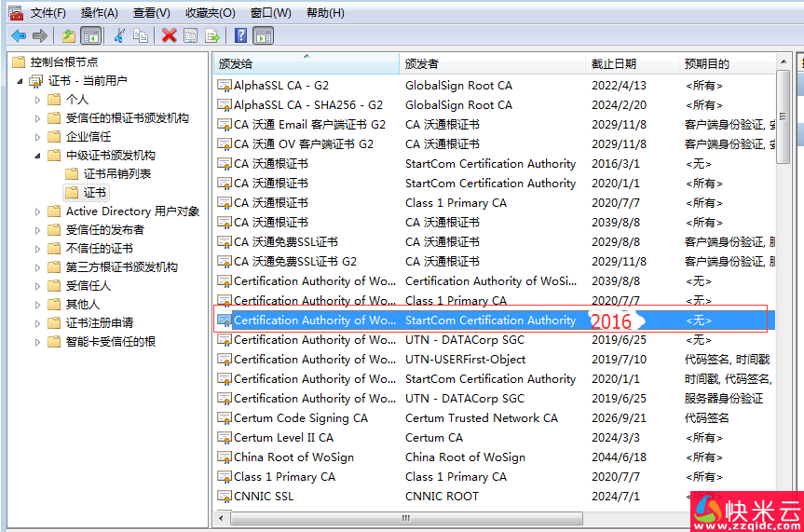The image size is (804, 532).
Task: Click the certificate icon of CA 沃通免费SSL证书 G2
Action: (225, 262)
